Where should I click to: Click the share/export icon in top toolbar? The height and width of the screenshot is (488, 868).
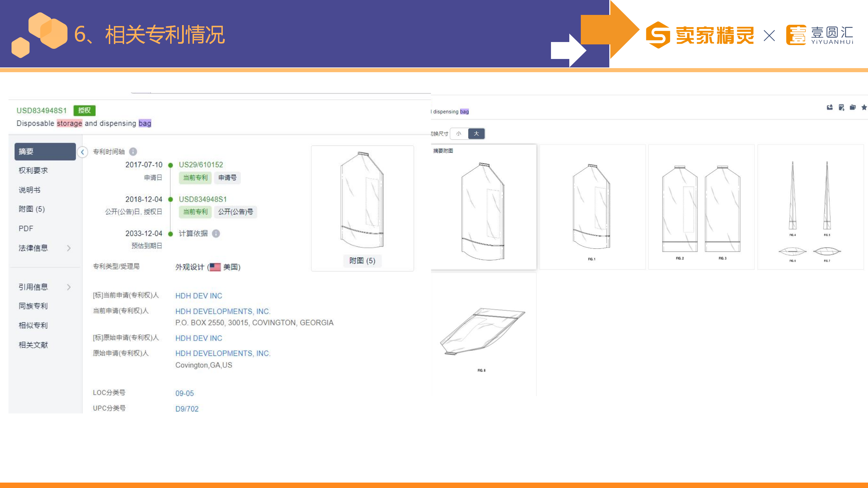click(x=830, y=107)
